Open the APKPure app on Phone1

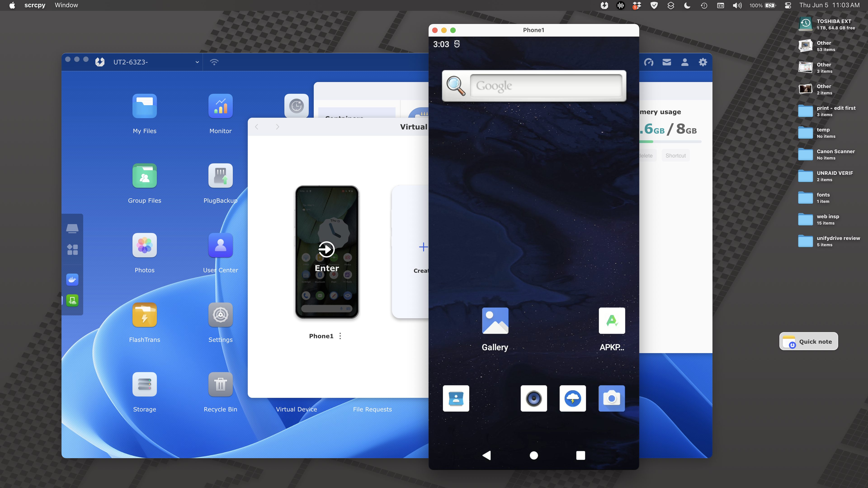click(x=612, y=321)
